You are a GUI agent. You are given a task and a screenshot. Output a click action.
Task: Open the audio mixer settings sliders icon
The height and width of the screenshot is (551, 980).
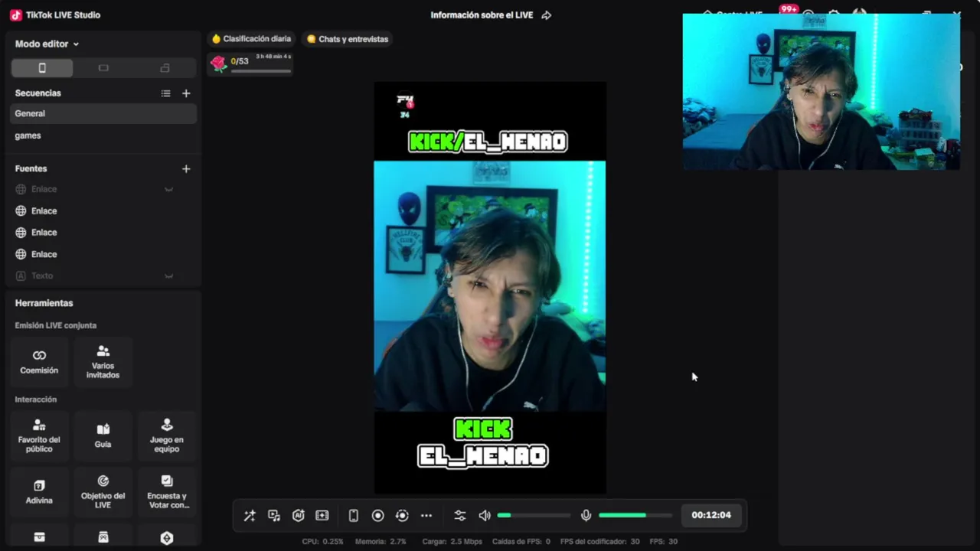460,516
